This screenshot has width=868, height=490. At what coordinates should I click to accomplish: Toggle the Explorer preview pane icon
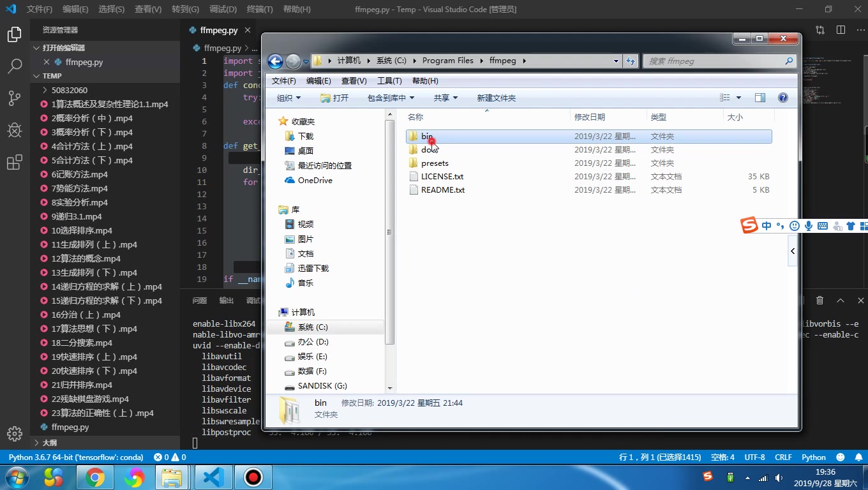pos(759,98)
